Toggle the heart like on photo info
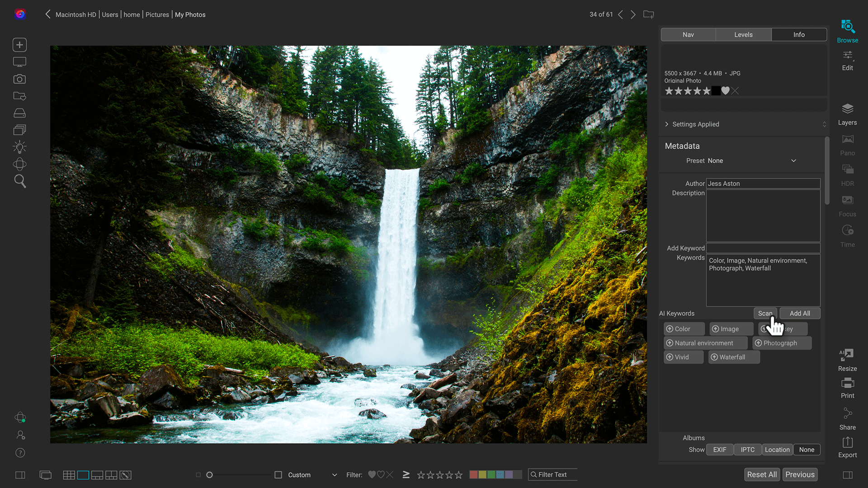Image resolution: width=868 pixels, height=488 pixels. (726, 91)
